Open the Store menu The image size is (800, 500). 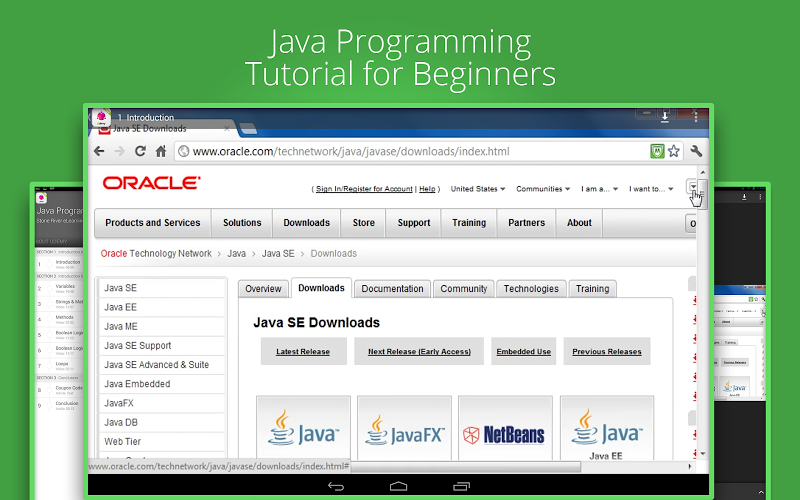point(363,223)
